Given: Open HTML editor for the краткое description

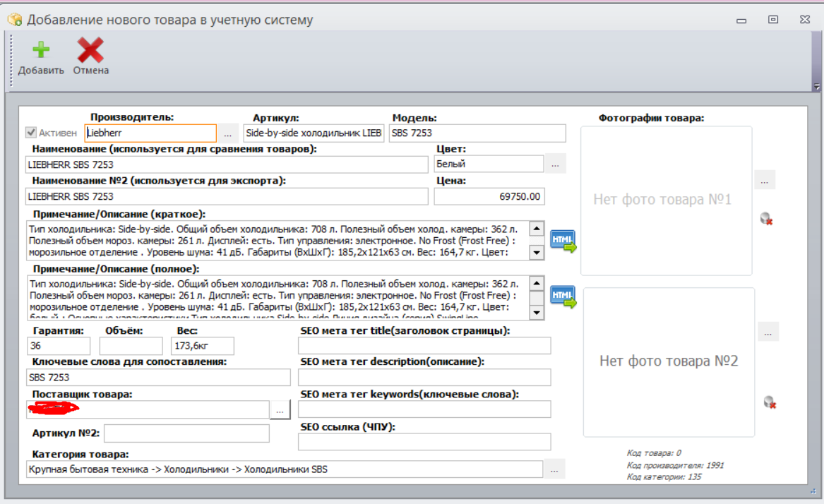Looking at the screenshot, I should click(563, 241).
